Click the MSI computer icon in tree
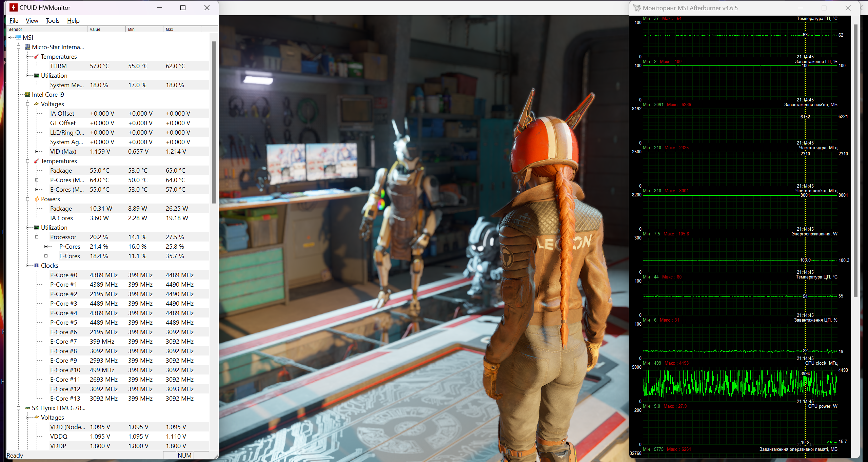 click(x=18, y=37)
